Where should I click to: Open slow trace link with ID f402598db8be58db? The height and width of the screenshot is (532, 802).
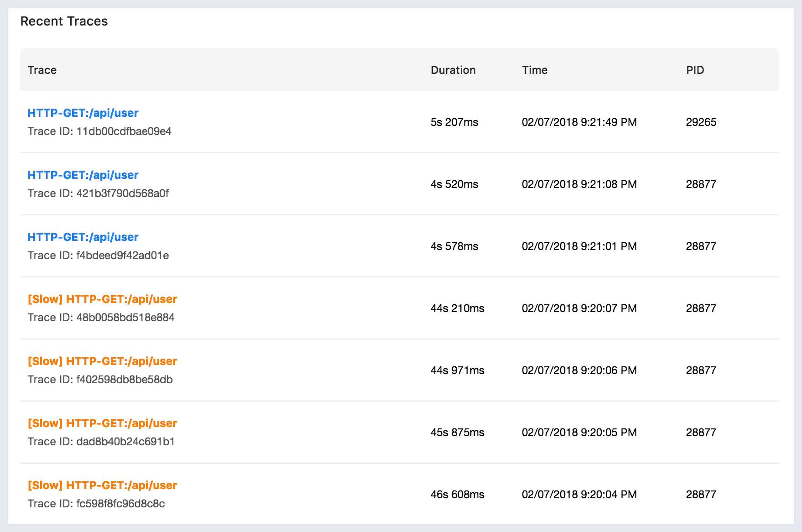click(103, 361)
